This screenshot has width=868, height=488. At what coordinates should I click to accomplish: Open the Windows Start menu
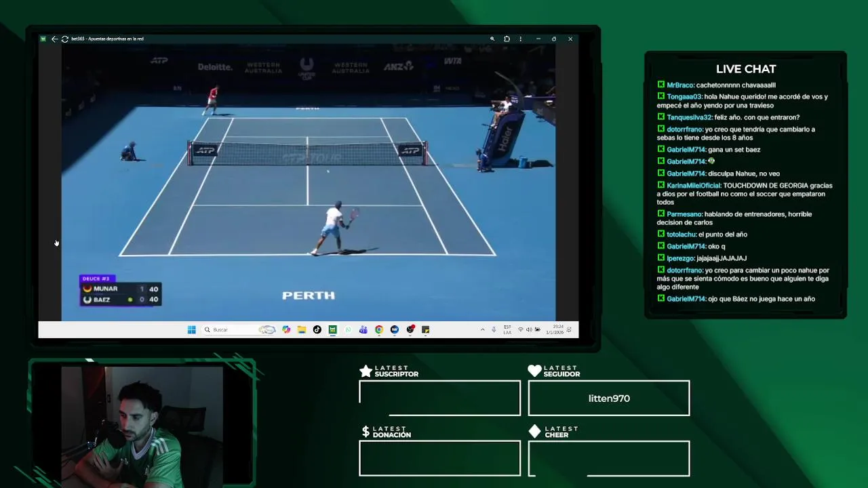tap(191, 329)
